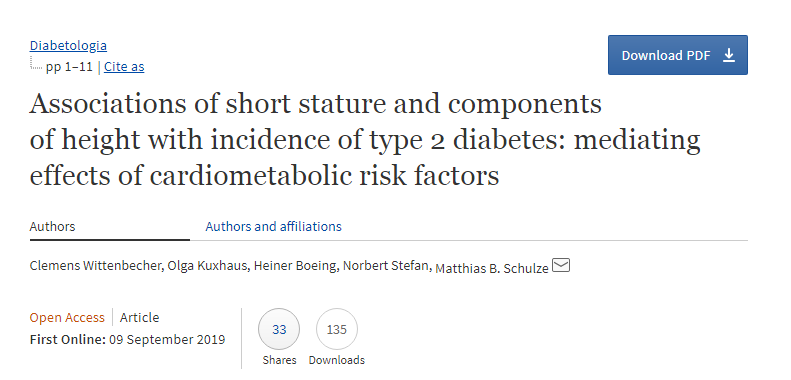791x380 pixels.
Task: Click the download arrow icon in PDF button
Action: (x=729, y=55)
